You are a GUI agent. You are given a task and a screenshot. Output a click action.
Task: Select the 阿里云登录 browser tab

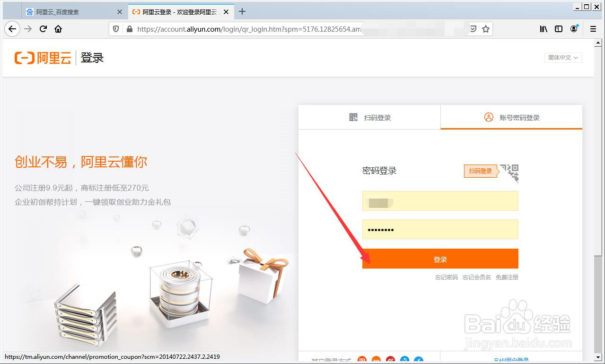pyautogui.click(x=181, y=12)
